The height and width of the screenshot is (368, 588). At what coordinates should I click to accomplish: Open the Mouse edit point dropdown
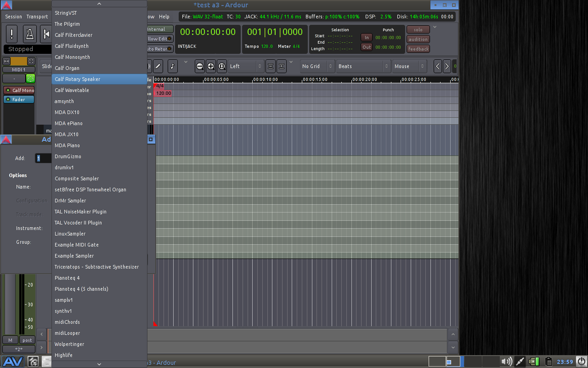(409, 66)
